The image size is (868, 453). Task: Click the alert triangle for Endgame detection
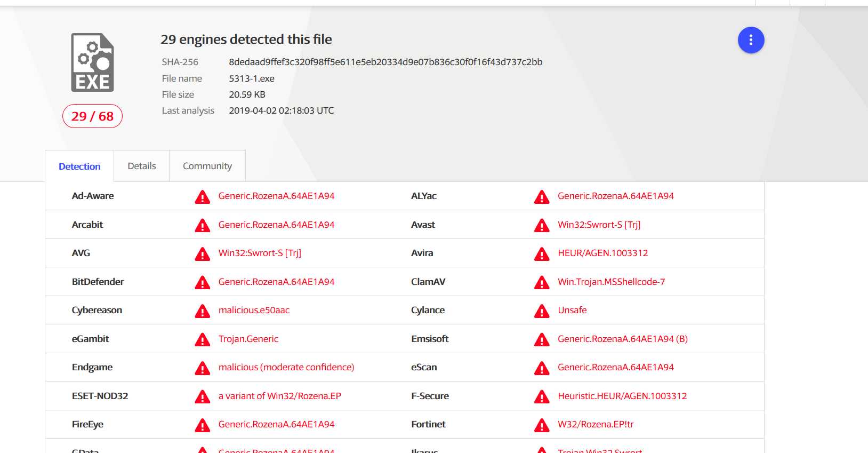pos(203,368)
